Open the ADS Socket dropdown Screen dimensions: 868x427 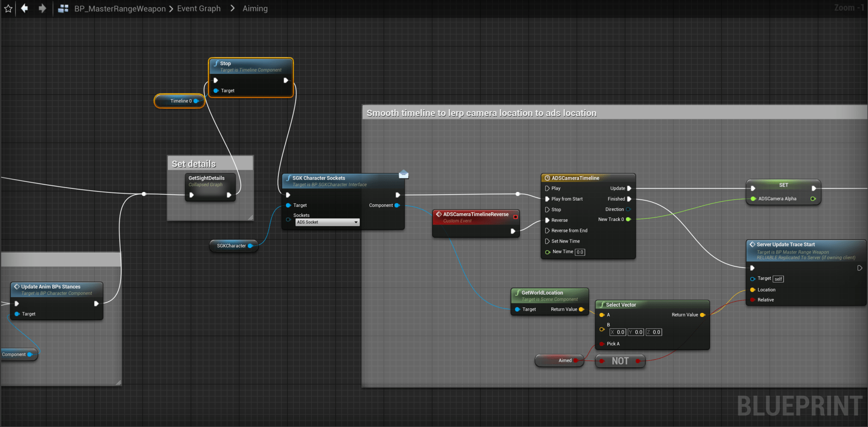pos(328,222)
